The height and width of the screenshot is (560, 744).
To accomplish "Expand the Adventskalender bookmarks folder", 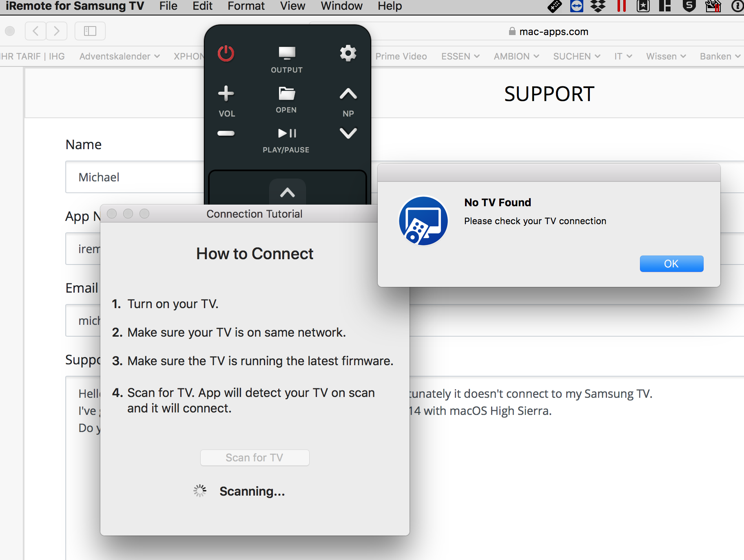I will pyautogui.click(x=120, y=56).
